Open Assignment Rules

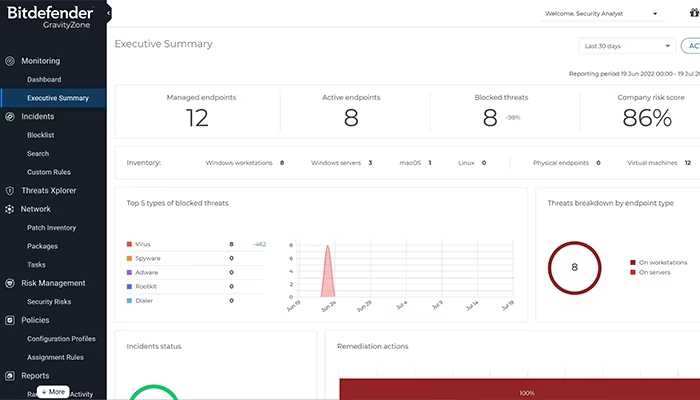[x=55, y=357]
